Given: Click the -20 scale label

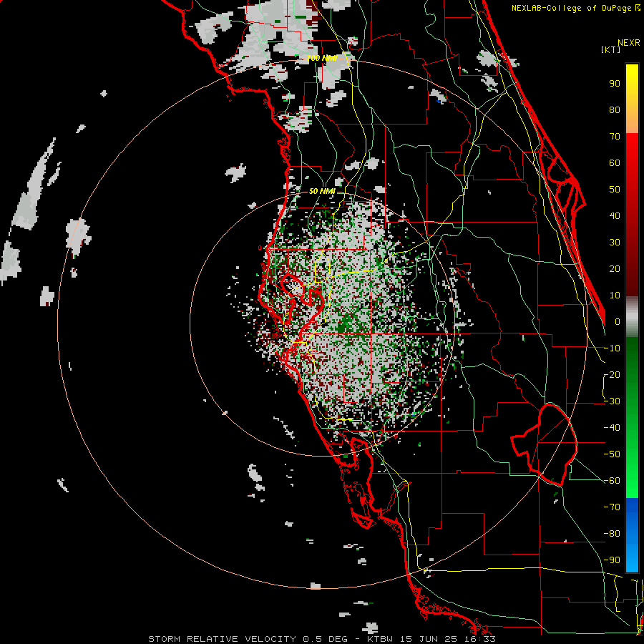Looking at the screenshot, I should [x=612, y=375].
